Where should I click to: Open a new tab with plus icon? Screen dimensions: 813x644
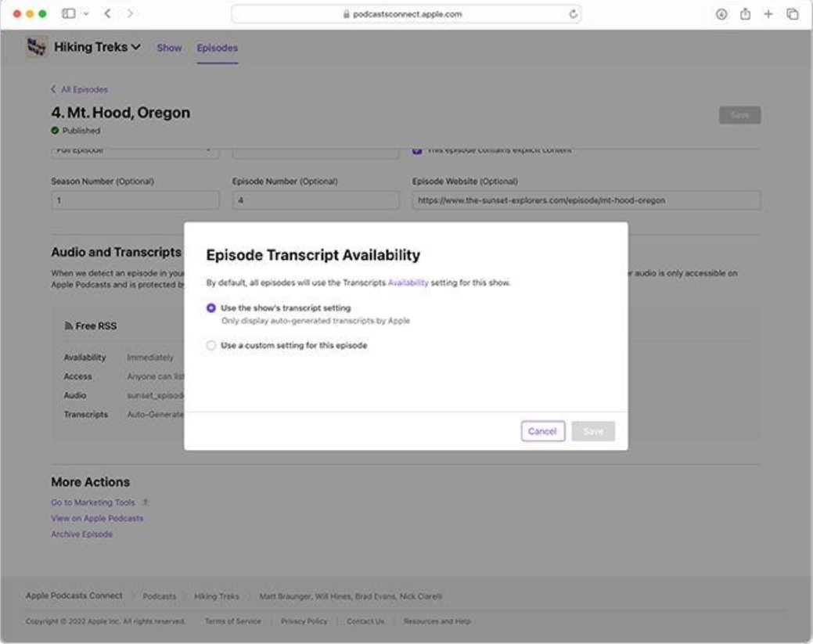(x=768, y=14)
